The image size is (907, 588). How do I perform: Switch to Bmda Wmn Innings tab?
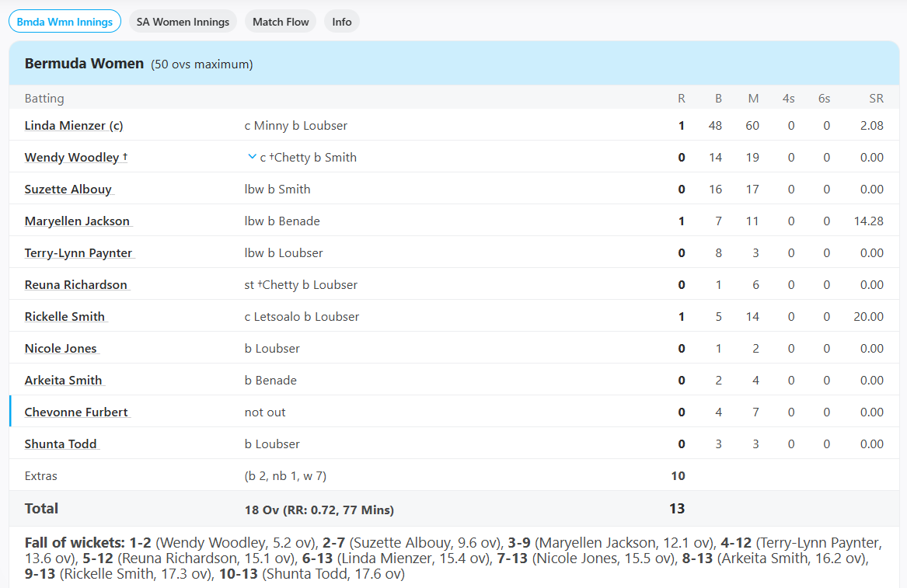[65, 22]
